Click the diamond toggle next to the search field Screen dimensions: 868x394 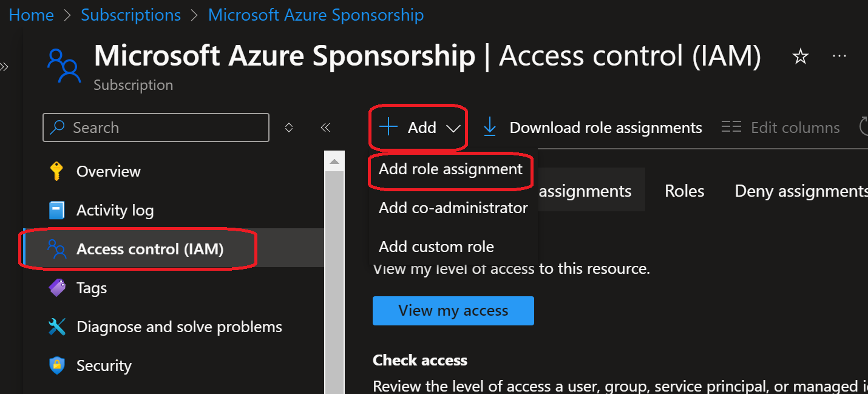(x=289, y=127)
